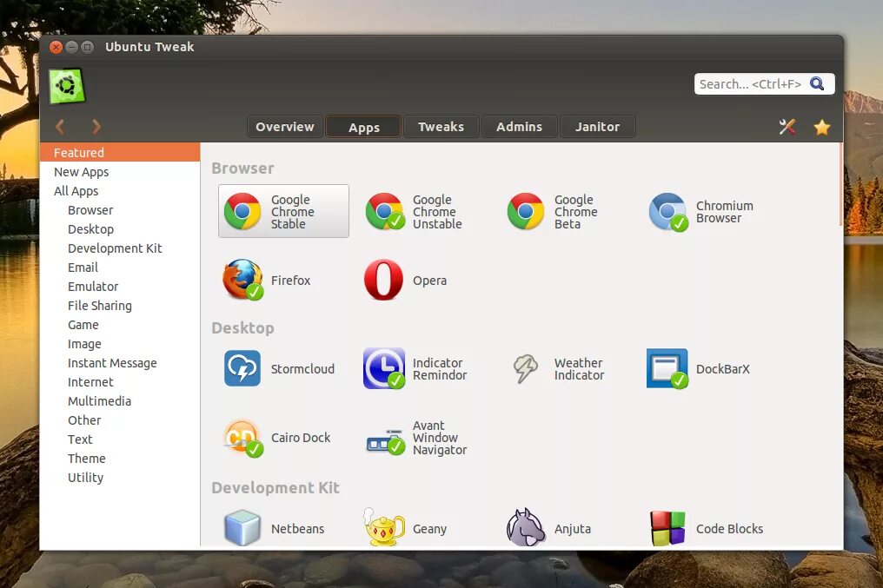The image size is (883, 588).
Task: Select the Netbeans cube icon
Action: point(242,528)
